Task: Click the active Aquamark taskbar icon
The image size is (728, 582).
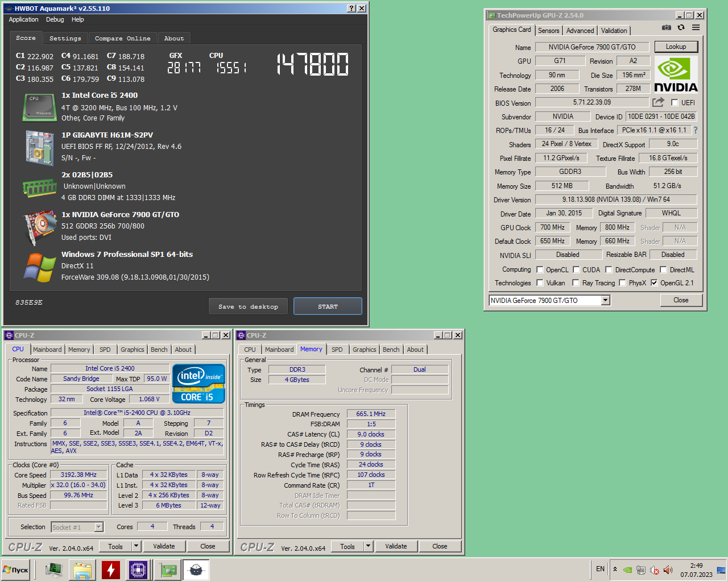Action: coord(196,569)
